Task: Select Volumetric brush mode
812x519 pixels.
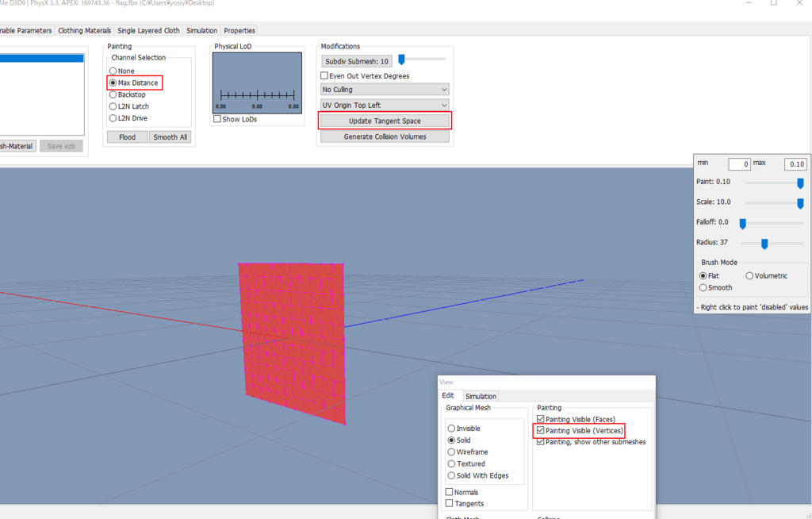Action: pyautogui.click(x=749, y=276)
